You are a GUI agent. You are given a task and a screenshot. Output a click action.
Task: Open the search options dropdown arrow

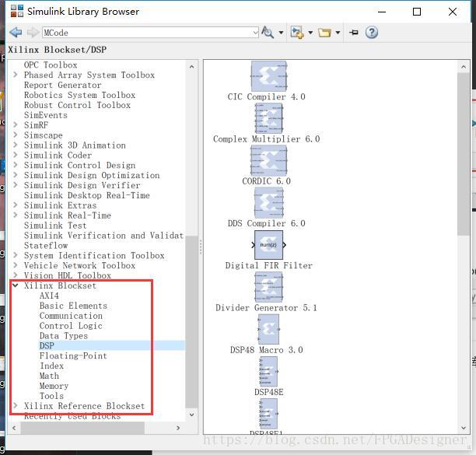coord(281,33)
